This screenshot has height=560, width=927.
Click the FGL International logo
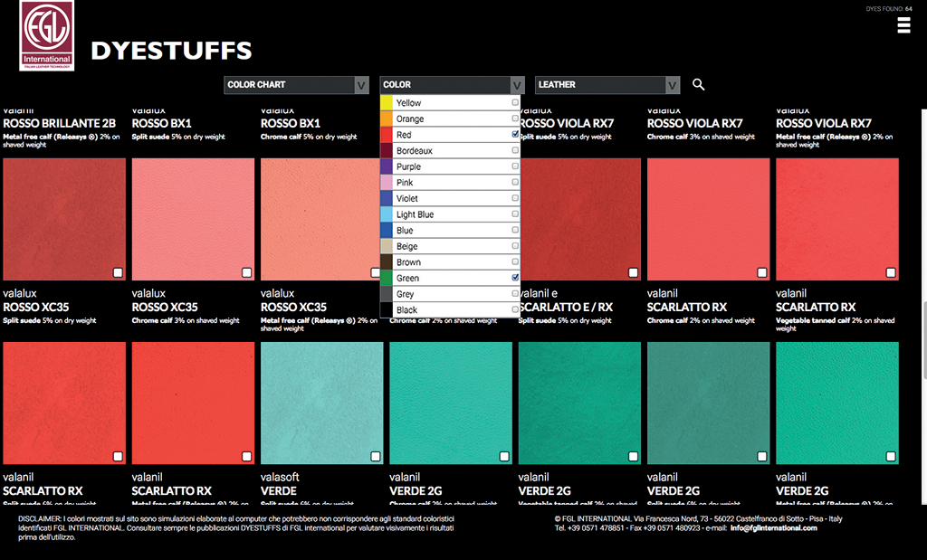pos(47,35)
